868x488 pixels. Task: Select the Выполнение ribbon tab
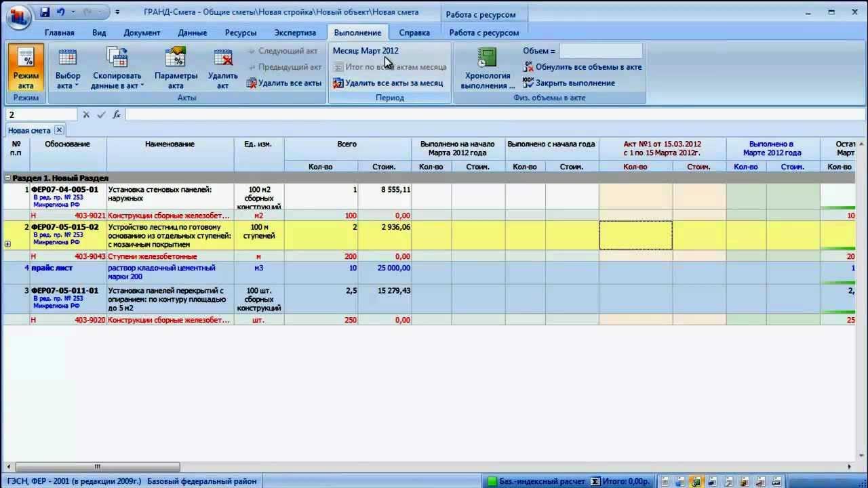point(357,33)
